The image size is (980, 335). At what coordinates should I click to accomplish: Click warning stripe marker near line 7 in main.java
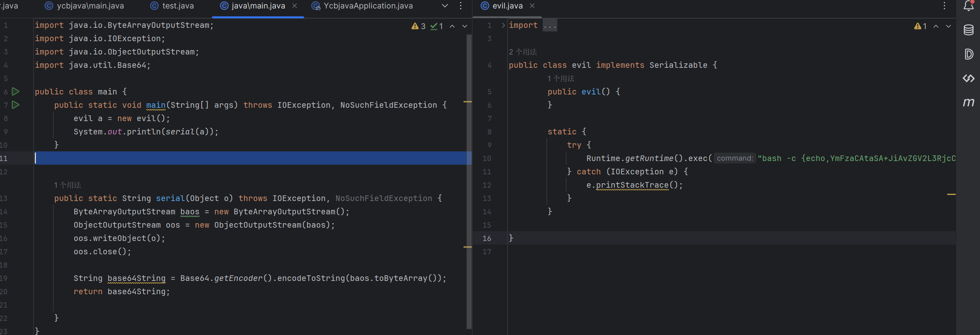tap(468, 102)
